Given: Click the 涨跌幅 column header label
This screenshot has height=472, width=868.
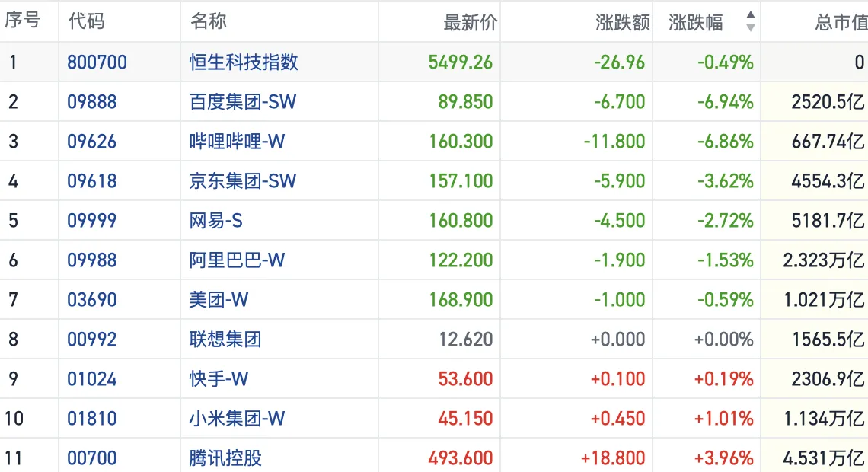Looking at the screenshot, I should pos(696,23).
